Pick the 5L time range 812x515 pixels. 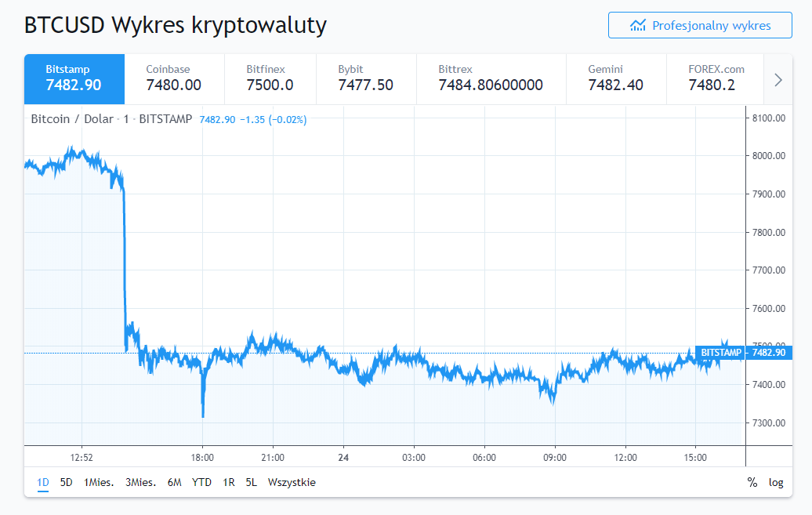click(x=251, y=482)
